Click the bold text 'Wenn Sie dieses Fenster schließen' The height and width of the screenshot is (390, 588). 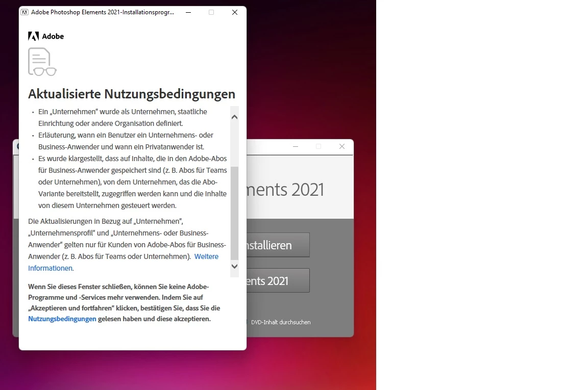[124, 303]
